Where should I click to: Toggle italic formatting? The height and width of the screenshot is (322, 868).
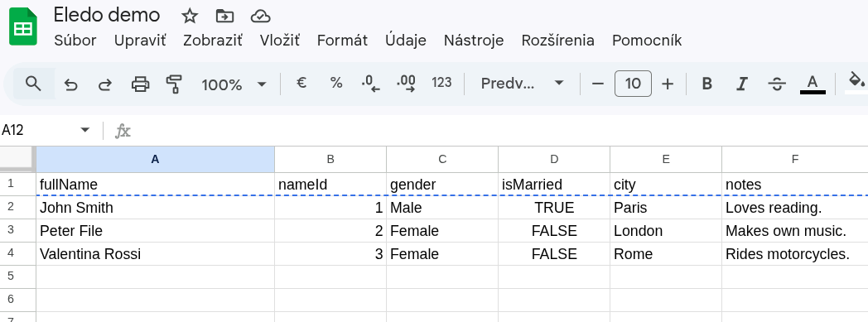(x=742, y=84)
